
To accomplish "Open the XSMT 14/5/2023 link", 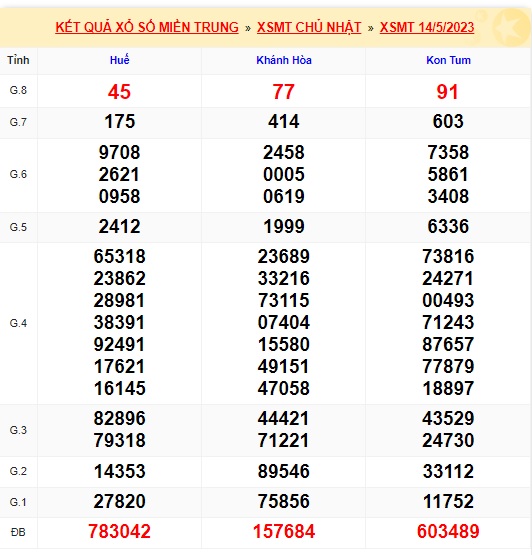I will 427,28.
